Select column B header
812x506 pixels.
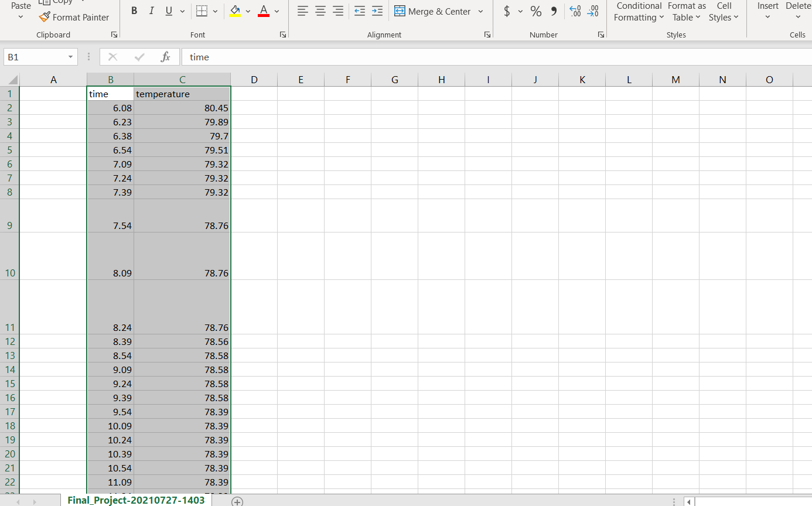point(110,80)
